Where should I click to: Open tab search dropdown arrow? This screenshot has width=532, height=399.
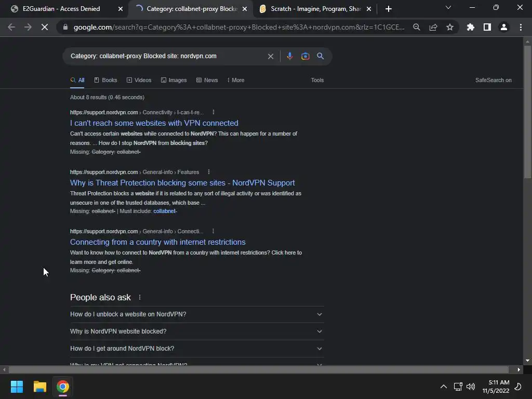[448, 7]
